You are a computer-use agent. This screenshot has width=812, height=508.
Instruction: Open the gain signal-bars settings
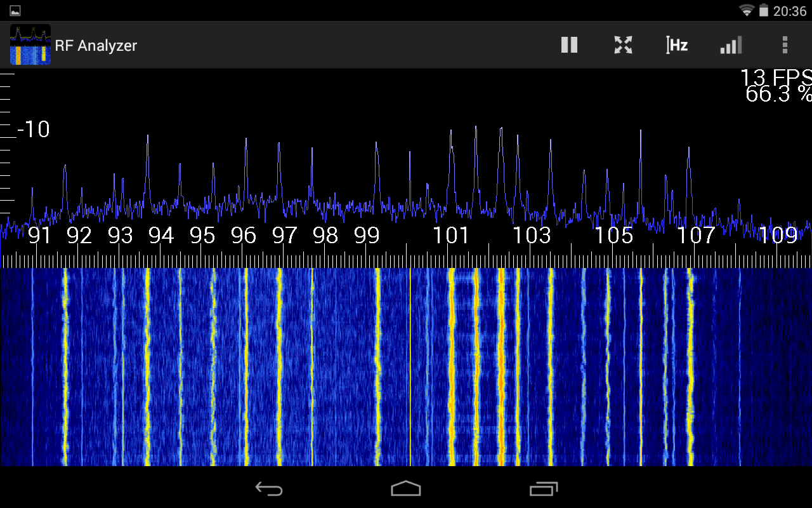[x=731, y=45]
